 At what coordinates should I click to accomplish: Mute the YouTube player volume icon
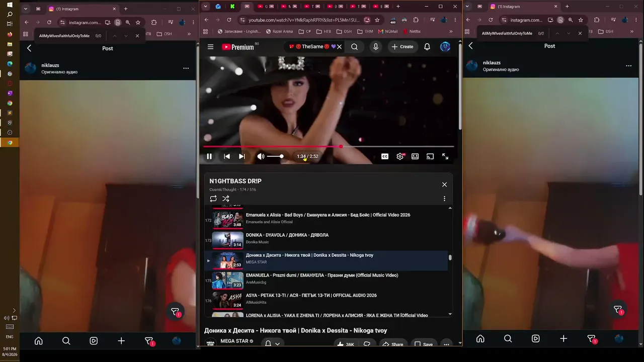(x=261, y=156)
